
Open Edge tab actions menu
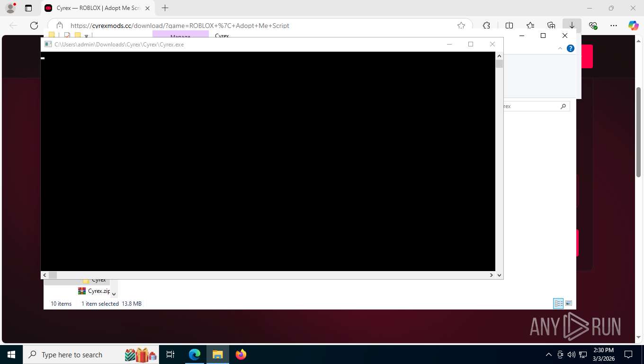pyautogui.click(x=28, y=8)
